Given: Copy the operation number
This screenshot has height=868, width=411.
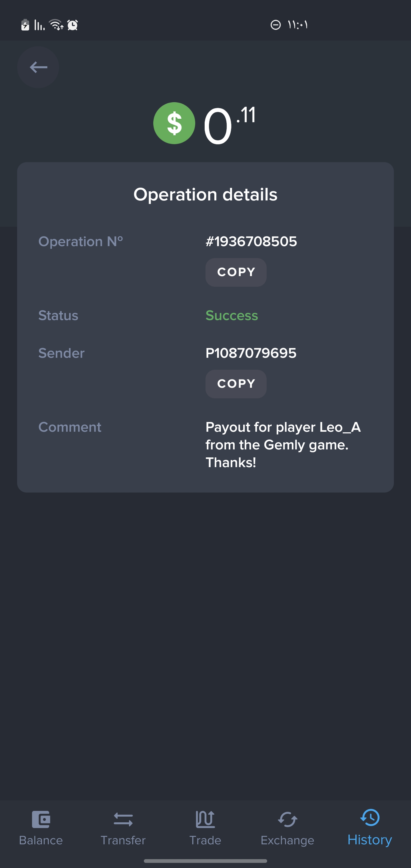Looking at the screenshot, I should pyautogui.click(x=236, y=272).
